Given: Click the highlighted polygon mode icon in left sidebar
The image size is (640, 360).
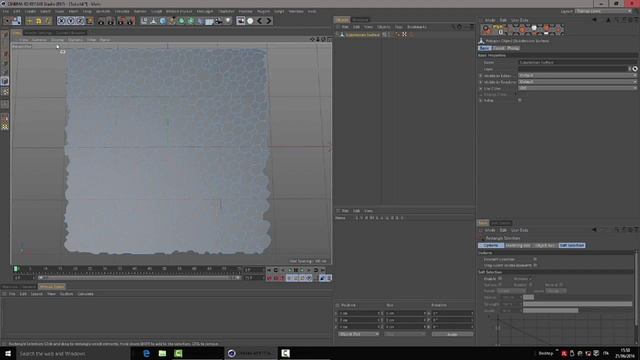Looking at the screenshot, I should [x=4, y=81].
